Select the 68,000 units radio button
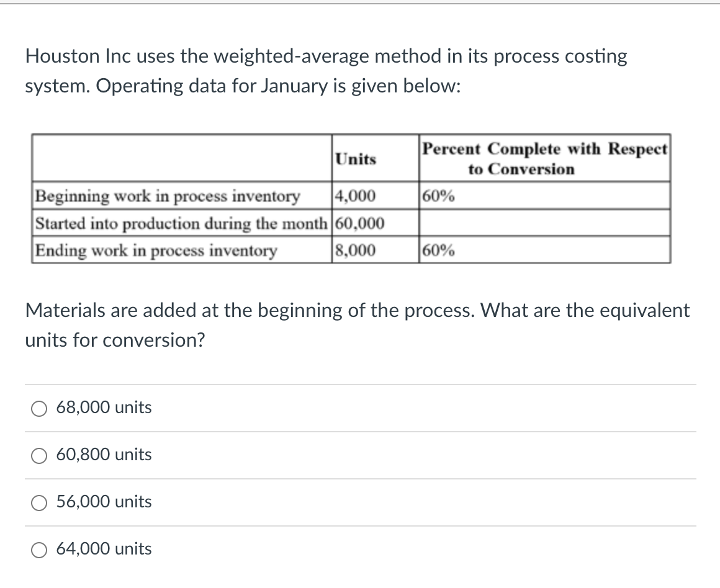The width and height of the screenshot is (720, 588). pyautogui.click(x=39, y=408)
